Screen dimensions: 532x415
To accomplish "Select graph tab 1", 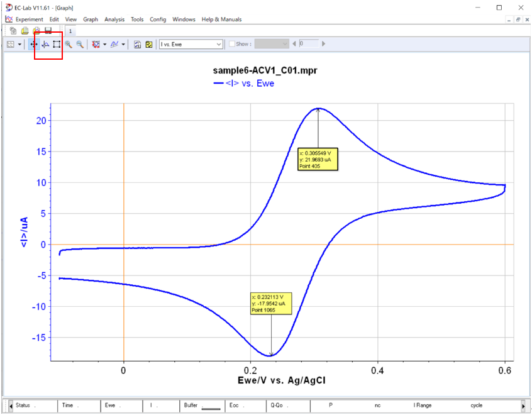I will (70, 31).
